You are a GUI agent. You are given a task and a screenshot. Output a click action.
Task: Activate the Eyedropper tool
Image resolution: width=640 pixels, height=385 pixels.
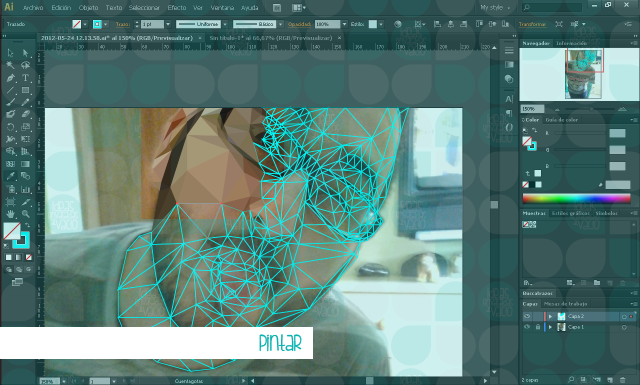point(10,176)
